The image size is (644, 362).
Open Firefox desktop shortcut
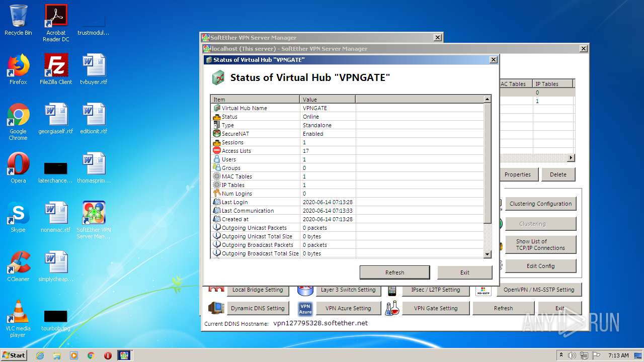click(x=18, y=69)
